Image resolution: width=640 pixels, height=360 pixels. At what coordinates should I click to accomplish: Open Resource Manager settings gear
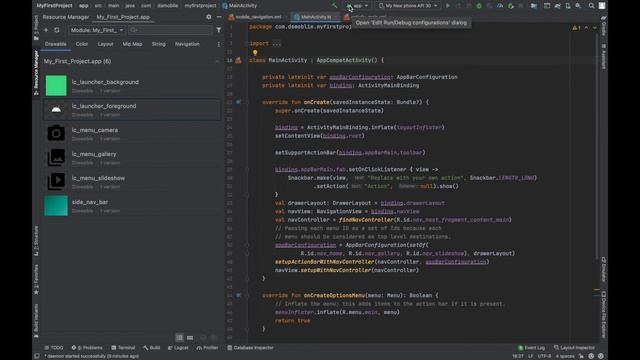pos(209,17)
